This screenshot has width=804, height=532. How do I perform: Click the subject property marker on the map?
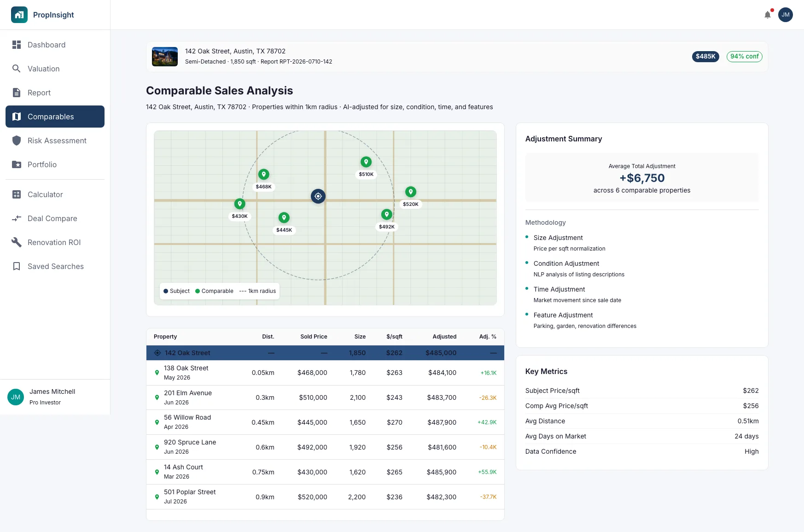(318, 196)
